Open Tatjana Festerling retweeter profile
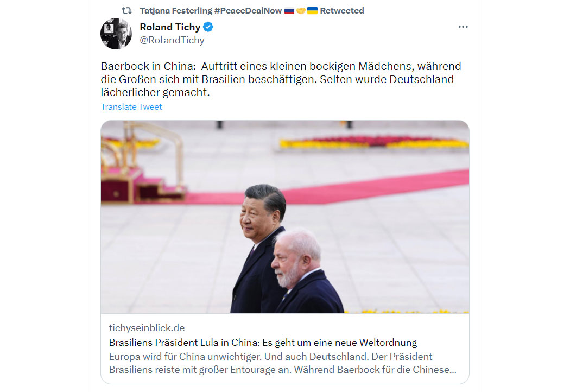 (176, 11)
